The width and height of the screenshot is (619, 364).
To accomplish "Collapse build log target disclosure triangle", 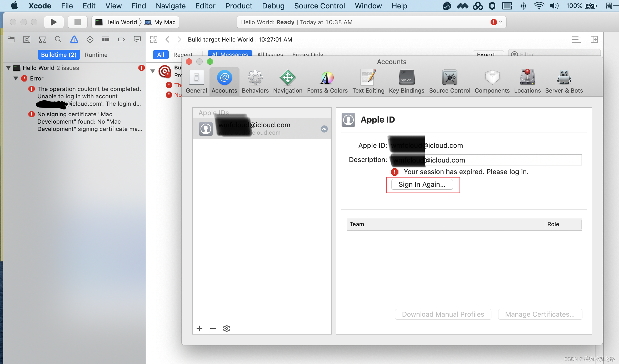I will click(153, 71).
